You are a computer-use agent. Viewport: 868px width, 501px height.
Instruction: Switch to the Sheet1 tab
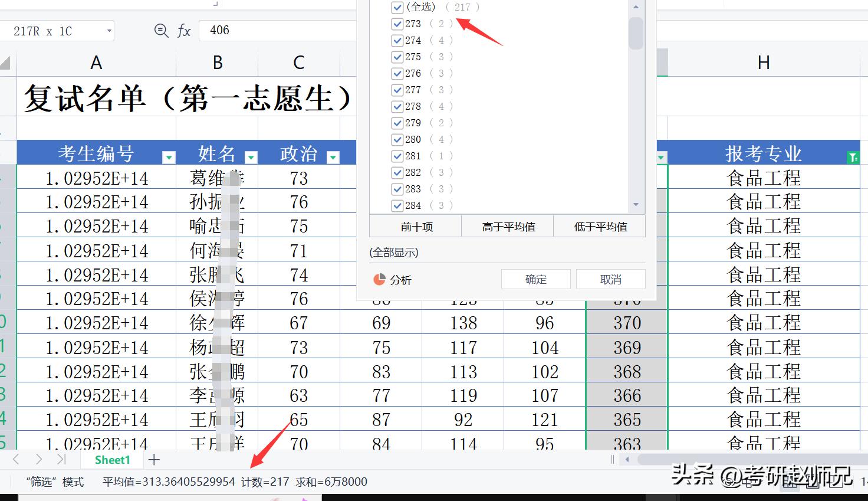[x=111, y=459]
